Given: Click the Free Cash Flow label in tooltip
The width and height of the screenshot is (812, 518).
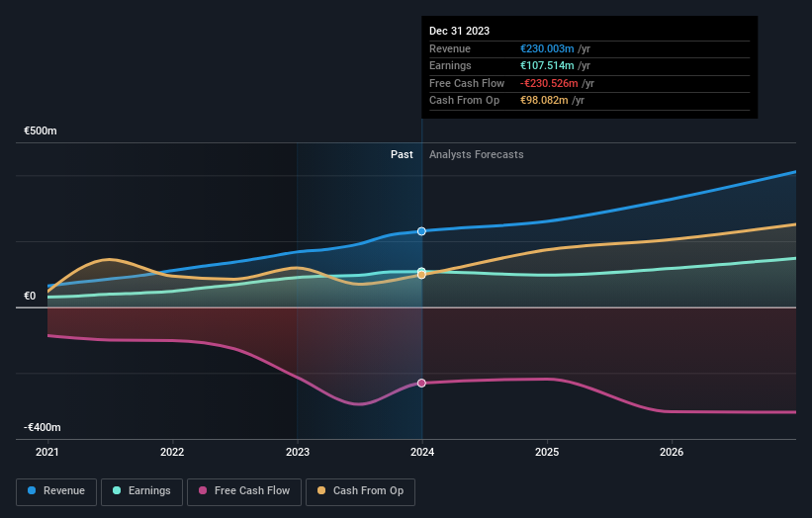Looking at the screenshot, I should pyautogui.click(x=467, y=83).
